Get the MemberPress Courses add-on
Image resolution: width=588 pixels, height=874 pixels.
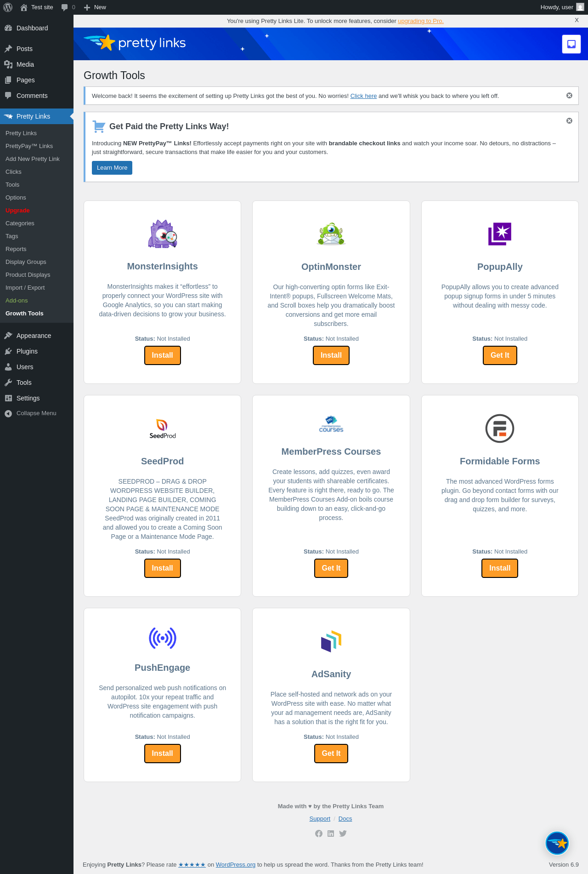(331, 568)
